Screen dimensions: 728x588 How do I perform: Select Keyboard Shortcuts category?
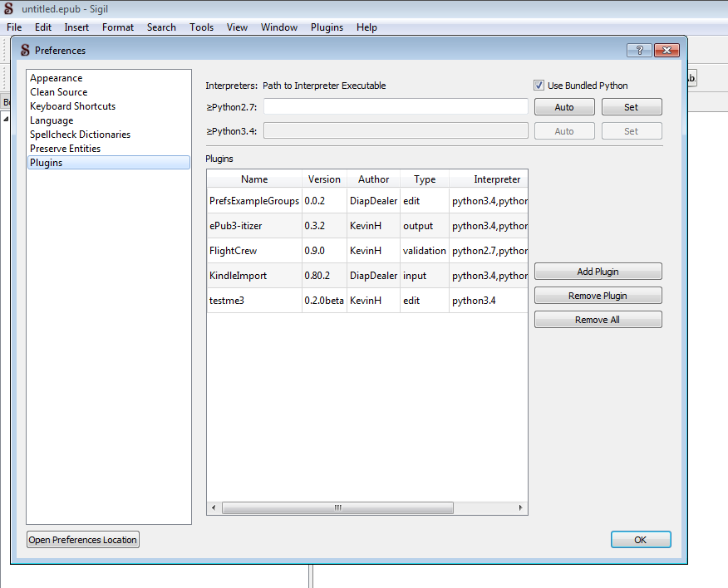coord(109,106)
